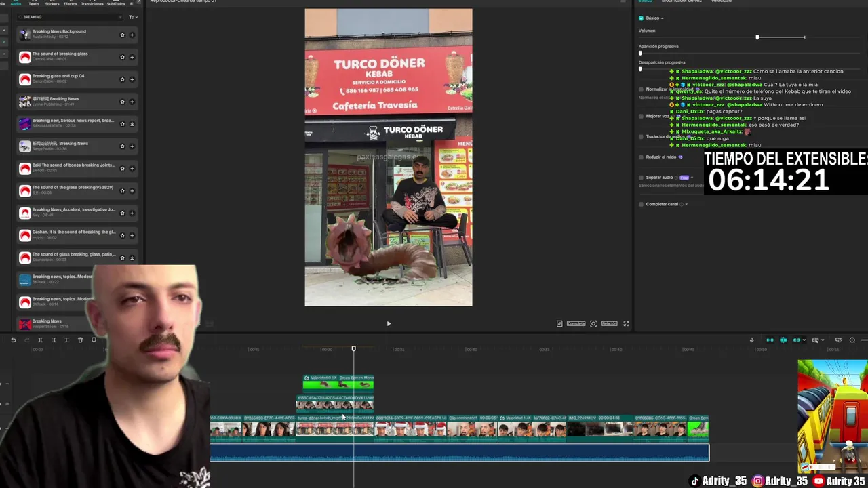
Task: Open the Texto tab
Action: click(34, 3)
